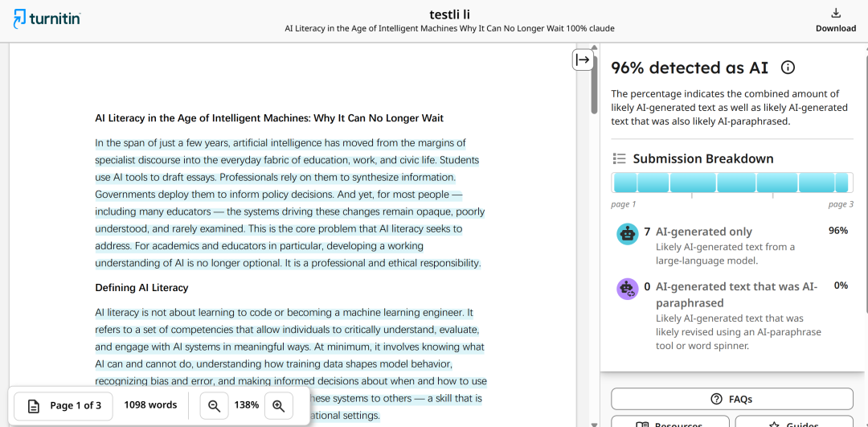Click the teal AI-generated only robot icon
This screenshot has height=427, width=868.
coord(627,234)
